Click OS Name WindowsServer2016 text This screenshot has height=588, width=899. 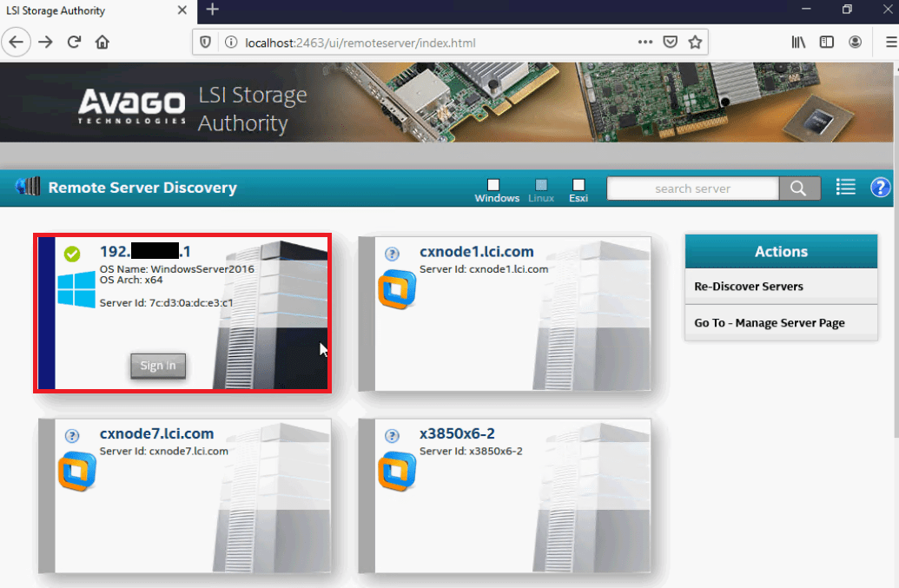[x=176, y=268]
